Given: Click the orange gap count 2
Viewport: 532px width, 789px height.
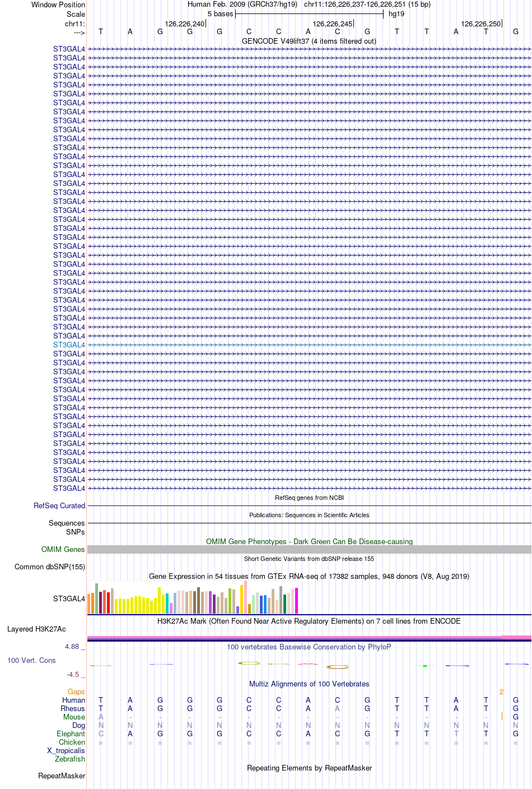Looking at the screenshot, I should 501,691.
